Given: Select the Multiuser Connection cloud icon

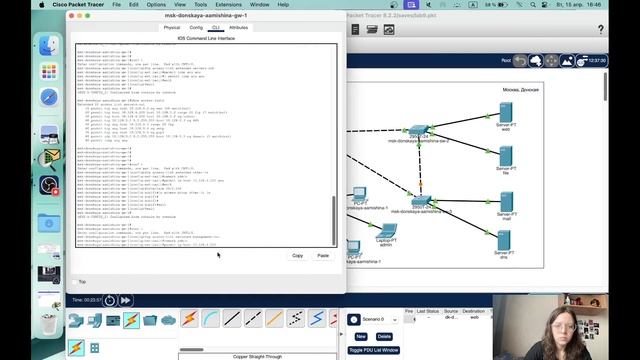Looking at the screenshot, I should [168, 320].
